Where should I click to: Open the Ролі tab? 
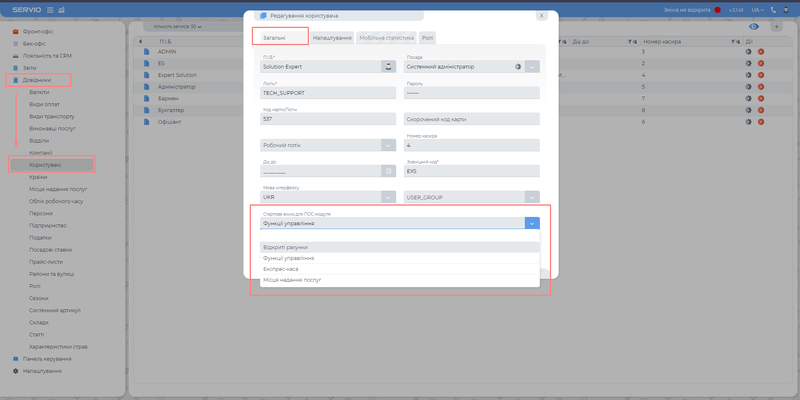tap(428, 37)
